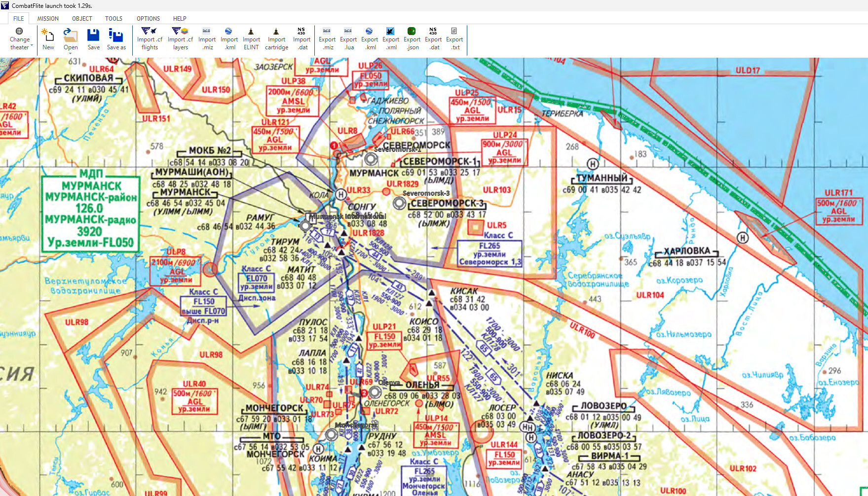This screenshot has width=868, height=496.
Task: Click Import .kml icon
Action: pyautogui.click(x=229, y=39)
